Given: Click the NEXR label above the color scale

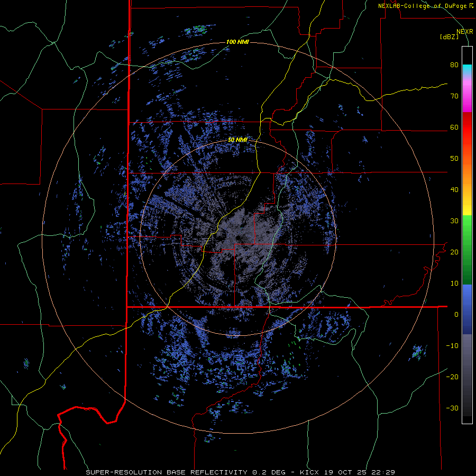Looking at the screenshot, I should click(465, 32).
